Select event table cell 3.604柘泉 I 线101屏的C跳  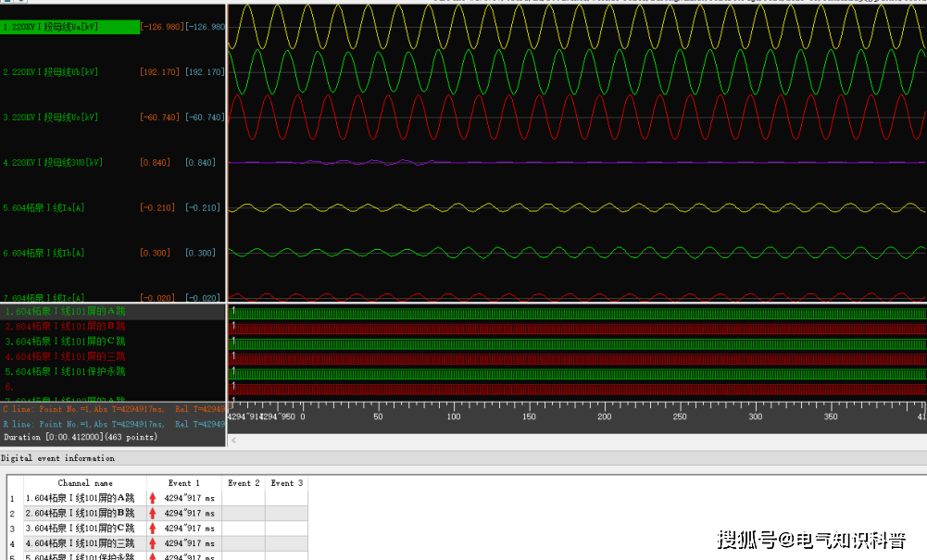(85, 529)
